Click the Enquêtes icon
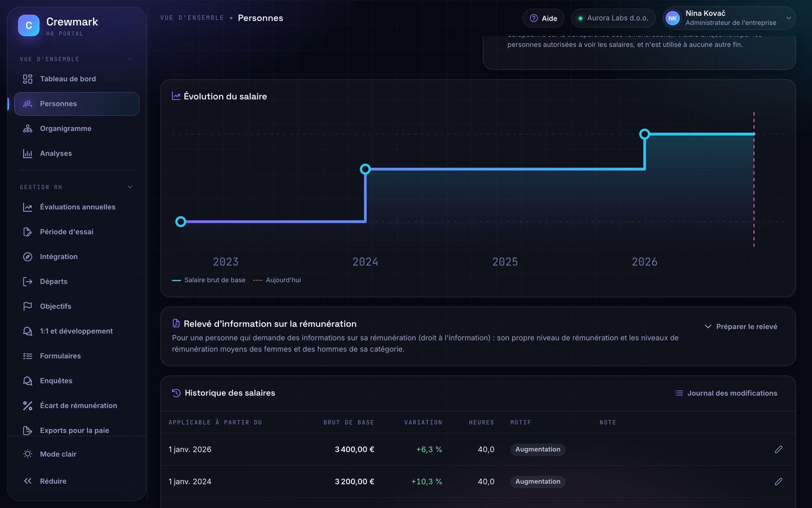Image resolution: width=812 pixels, height=508 pixels. click(27, 381)
